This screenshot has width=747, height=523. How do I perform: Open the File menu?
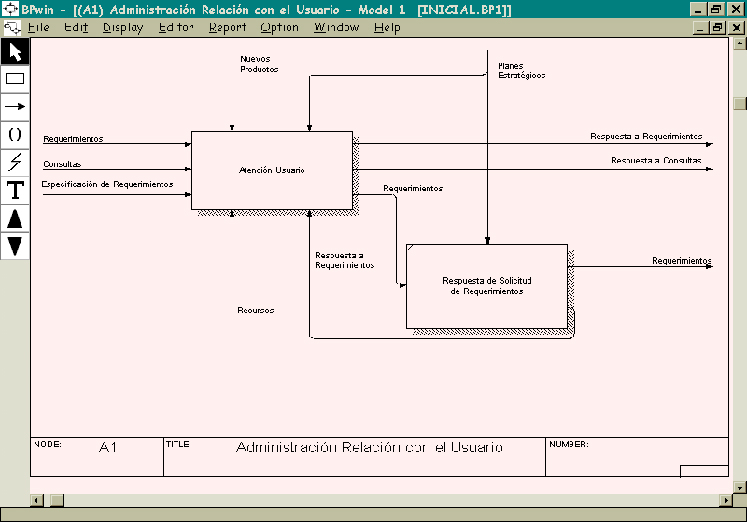pos(39,28)
